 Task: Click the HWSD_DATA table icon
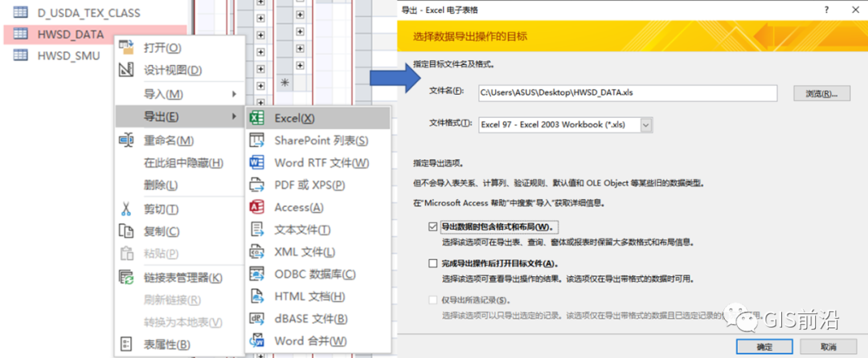click(x=20, y=35)
